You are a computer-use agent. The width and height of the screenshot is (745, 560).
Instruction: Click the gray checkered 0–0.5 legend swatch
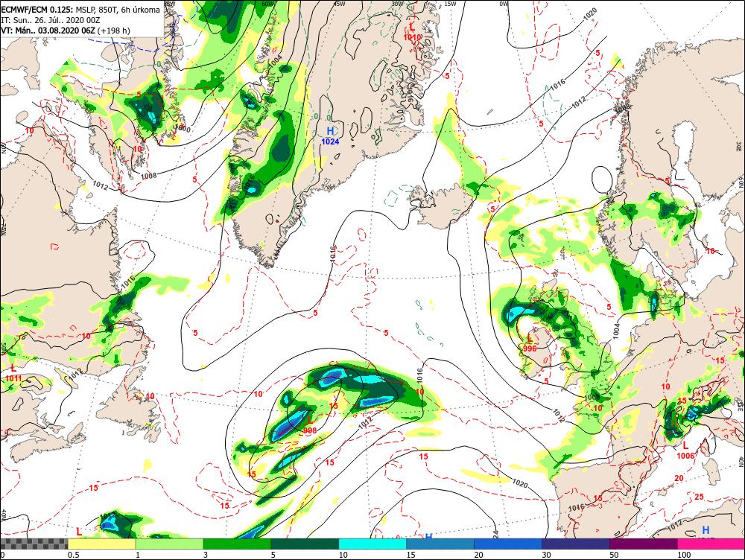(x=34, y=544)
